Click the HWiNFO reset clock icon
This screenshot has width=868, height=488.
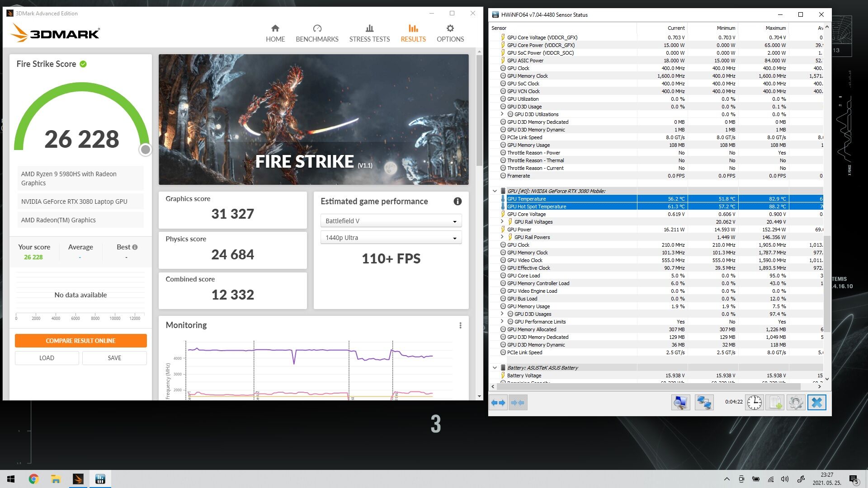(x=754, y=403)
